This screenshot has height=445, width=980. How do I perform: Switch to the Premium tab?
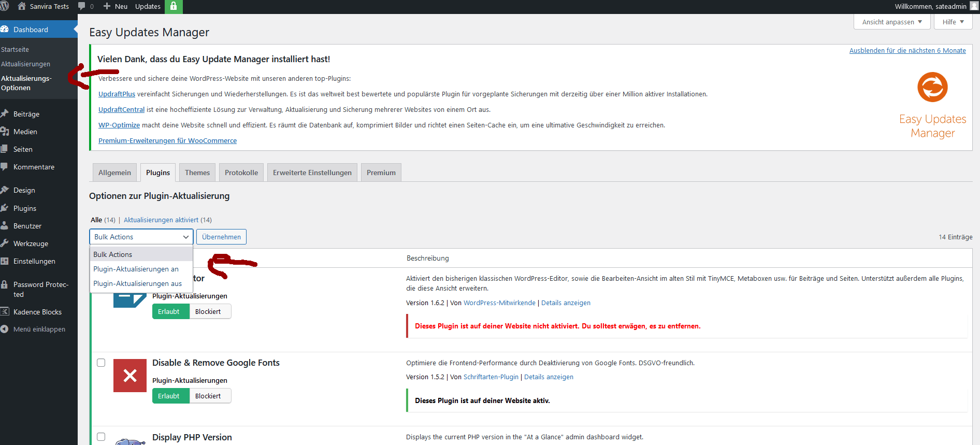coord(381,173)
